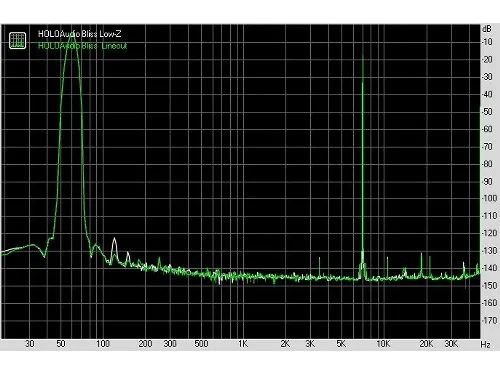The height and width of the screenshot is (375, 500).
Task: Click the '-60' level axis label
Action: (x=488, y=129)
